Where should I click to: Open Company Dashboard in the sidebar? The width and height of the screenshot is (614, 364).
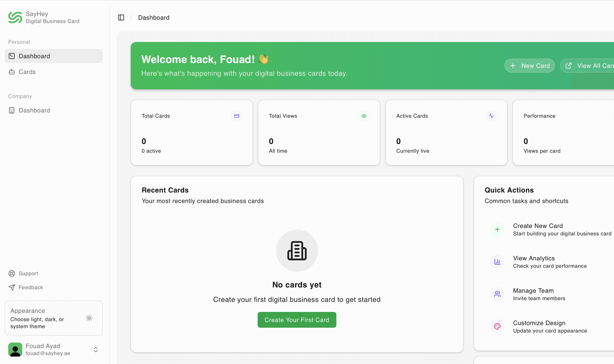click(x=54, y=110)
